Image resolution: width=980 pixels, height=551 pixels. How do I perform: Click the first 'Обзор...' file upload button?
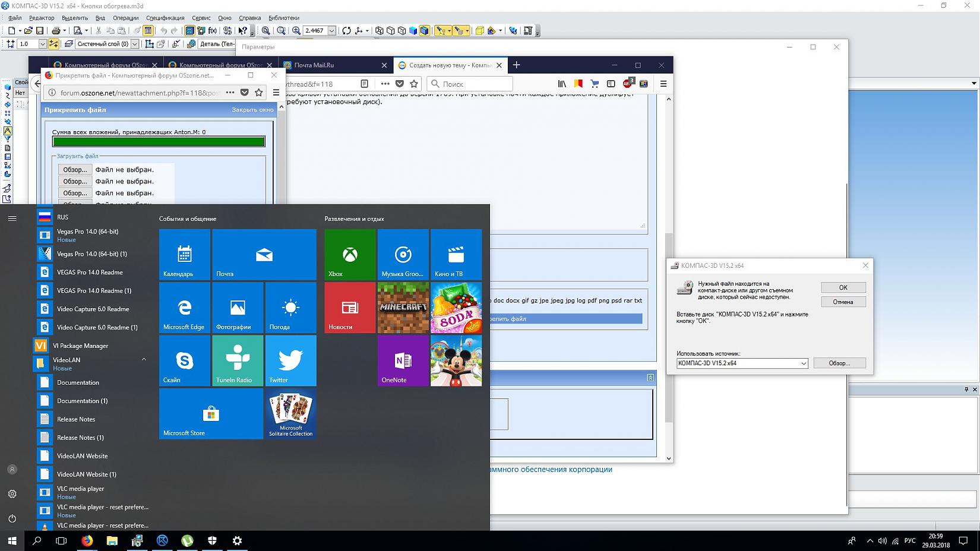[x=75, y=170]
